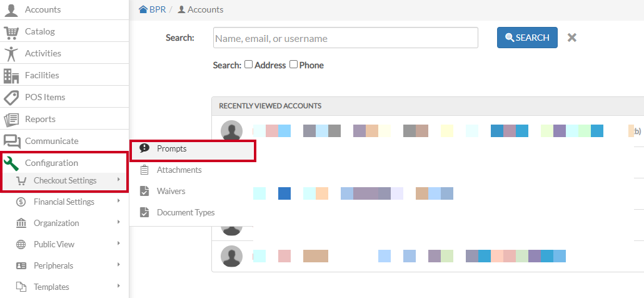Select Checkout Settings menu entry
The image size is (644, 298).
point(64,181)
